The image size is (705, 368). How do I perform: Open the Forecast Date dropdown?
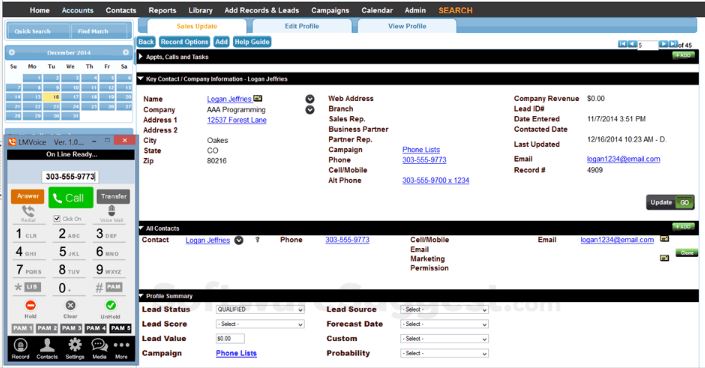444,324
